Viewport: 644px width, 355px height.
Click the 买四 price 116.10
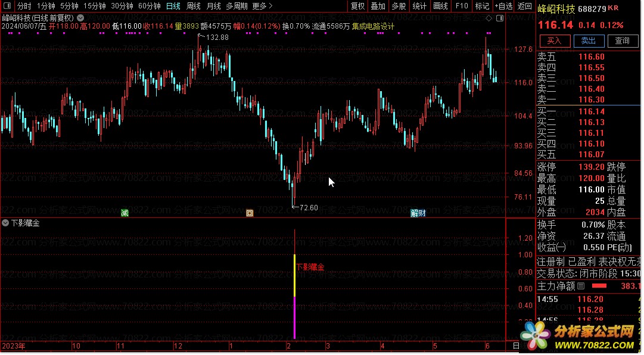tap(592, 144)
